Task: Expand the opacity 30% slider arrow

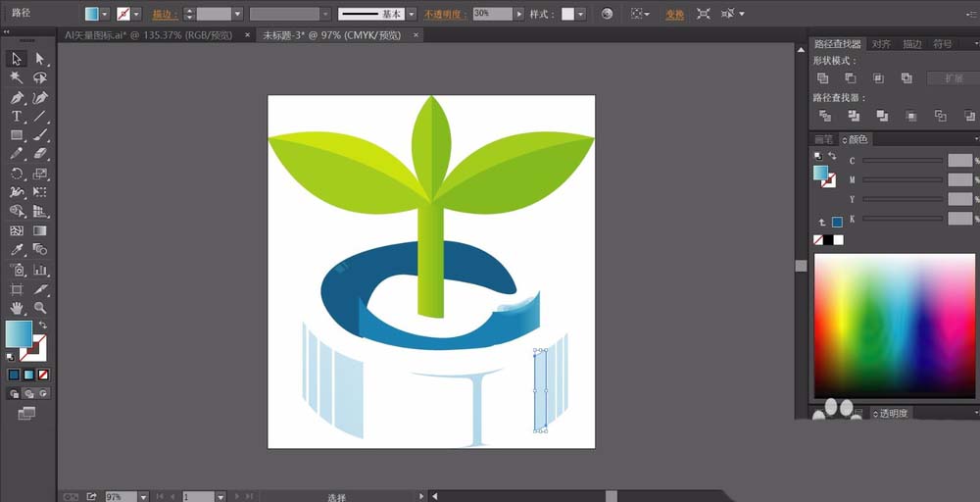Action: pyautogui.click(x=518, y=14)
